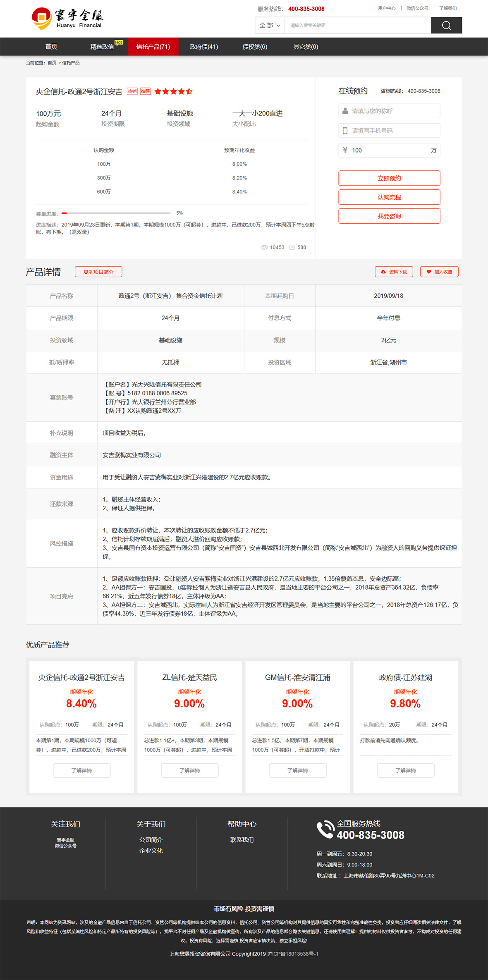Click 寰宇金服 微信公众号 in footer

65,843
